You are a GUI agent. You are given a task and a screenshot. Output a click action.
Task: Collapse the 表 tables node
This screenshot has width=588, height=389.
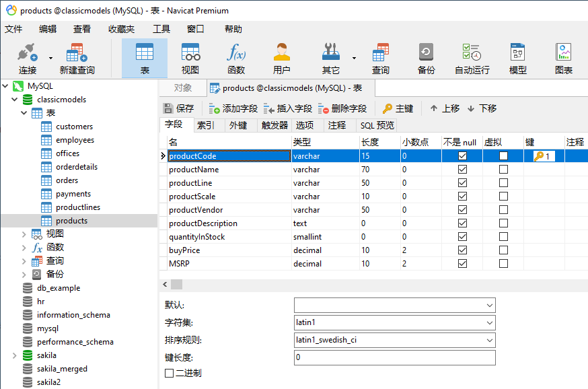coord(24,113)
